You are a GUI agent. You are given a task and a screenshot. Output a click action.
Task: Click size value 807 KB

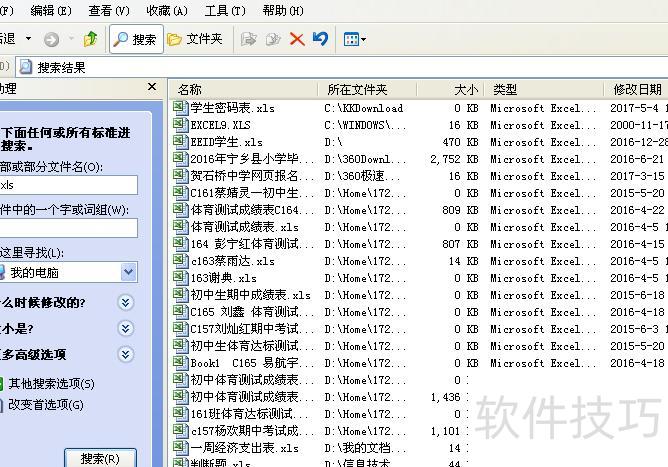[460, 245]
